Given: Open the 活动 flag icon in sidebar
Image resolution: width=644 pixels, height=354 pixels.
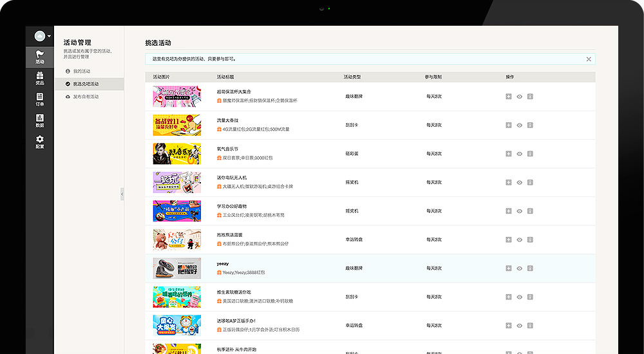Looking at the screenshot, I should (39, 57).
